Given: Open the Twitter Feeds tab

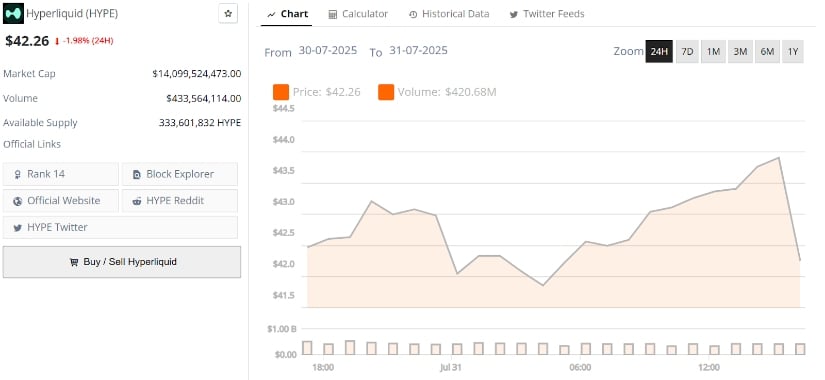Looking at the screenshot, I should point(547,14).
